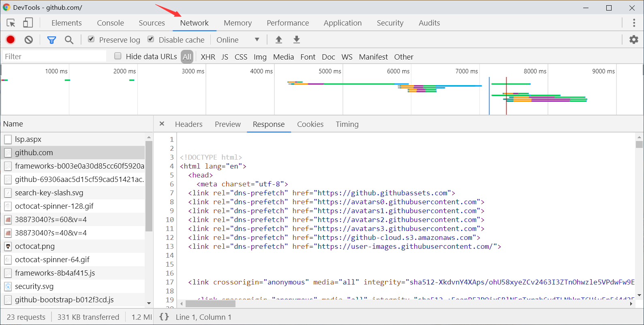Image resolution: width=644 pixels, height=325 pixels.
Task: Stop recording network log
Action: [x=11, y=40]
